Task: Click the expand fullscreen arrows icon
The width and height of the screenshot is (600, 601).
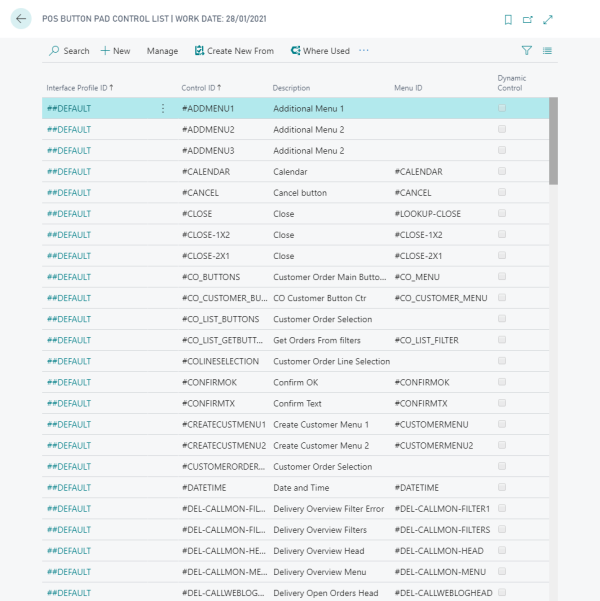Action: click(x=548, y=20)
